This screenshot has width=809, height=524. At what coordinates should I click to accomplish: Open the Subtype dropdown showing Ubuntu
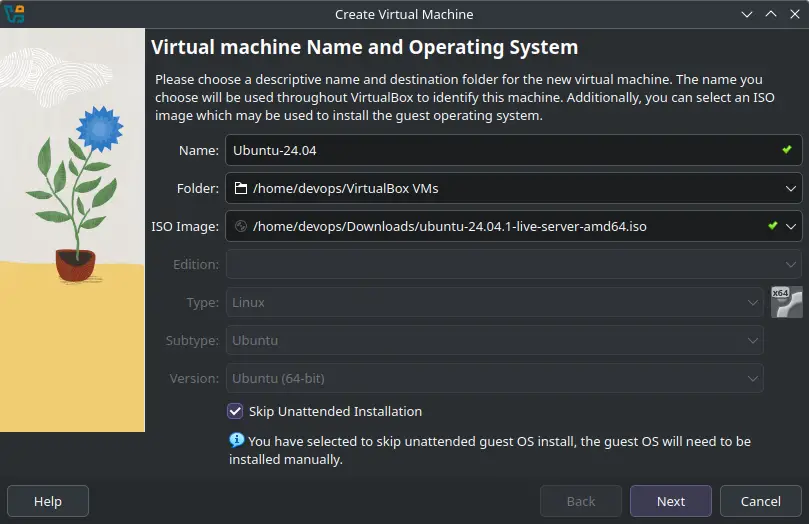494,340
